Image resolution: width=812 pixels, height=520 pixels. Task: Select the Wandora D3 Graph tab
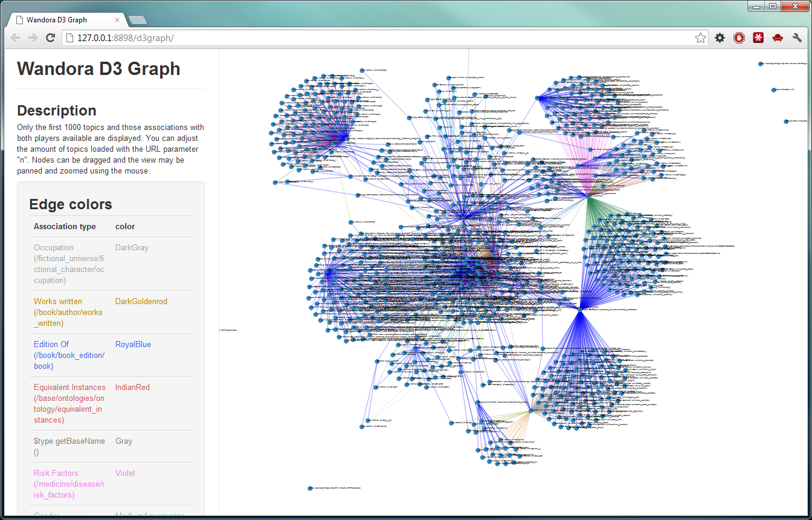60,20
